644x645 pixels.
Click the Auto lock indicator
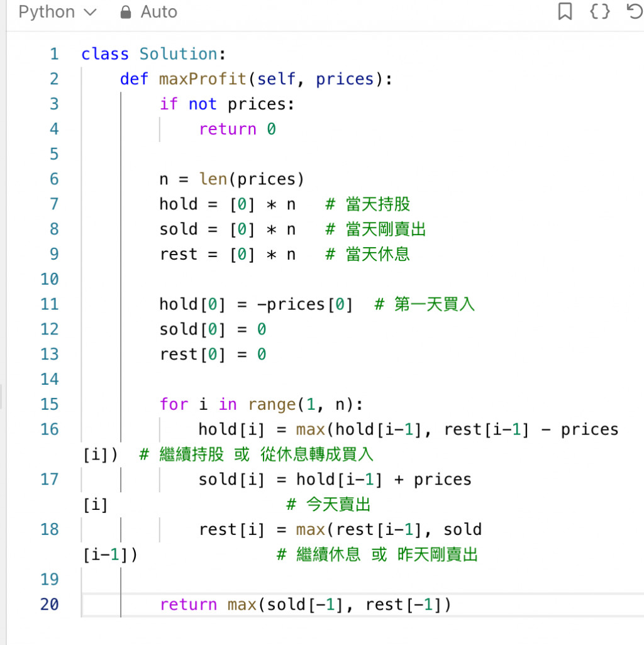(x=148, y=12)
